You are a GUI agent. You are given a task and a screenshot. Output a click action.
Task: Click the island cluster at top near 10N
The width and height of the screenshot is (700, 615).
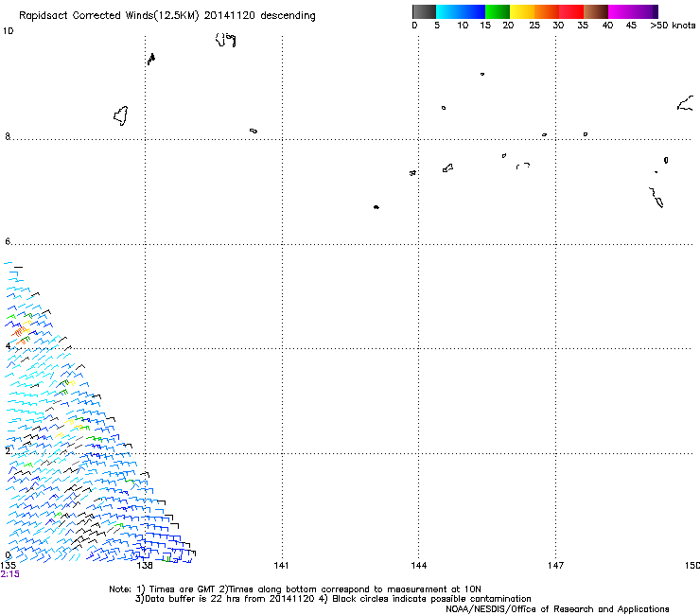[225, 40]
